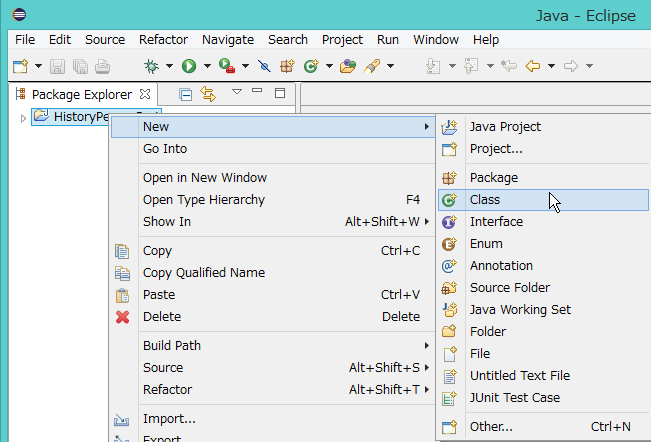This screenshot has width=651, height=442.
Task: Click the Open Type toolbar icon
Action: tap(348, 66)
